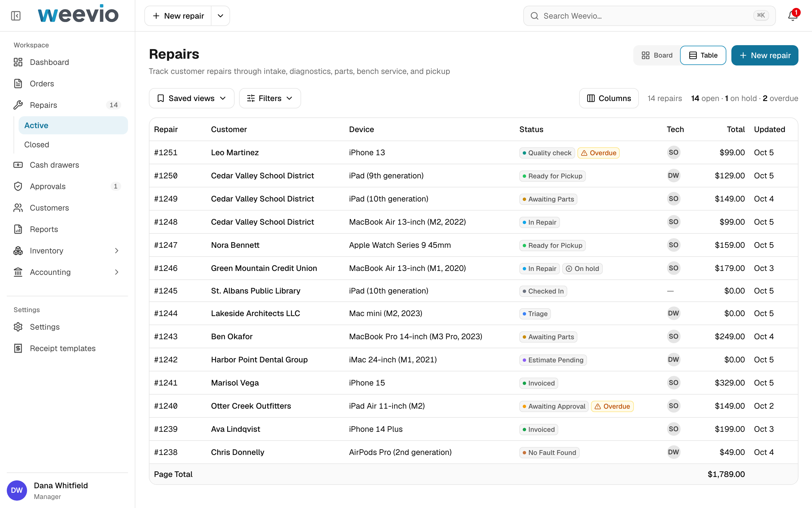Click the Dashboard grid icon
This screenshot has height=508, width=812.
(x=18, y=62)
